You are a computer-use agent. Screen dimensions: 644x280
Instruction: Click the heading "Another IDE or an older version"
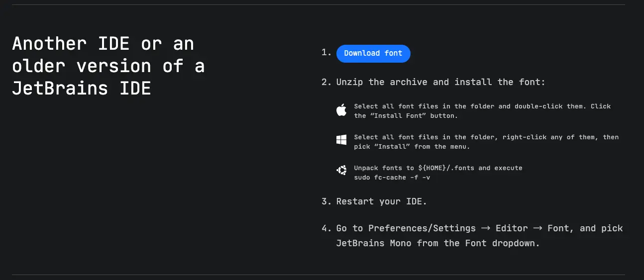[x=108, y=66]
